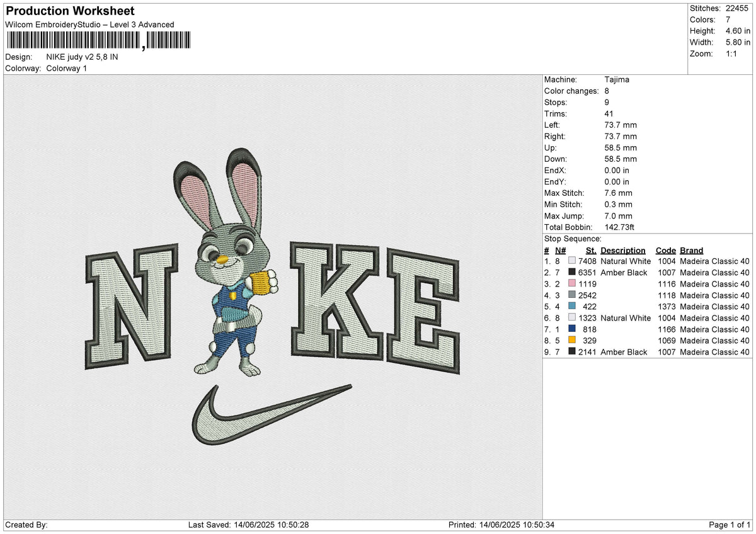This screenshot has height=534, width=756.
Task: Click the Min Stitch value 0.3 mm
Action: click(x=618, y=204)
